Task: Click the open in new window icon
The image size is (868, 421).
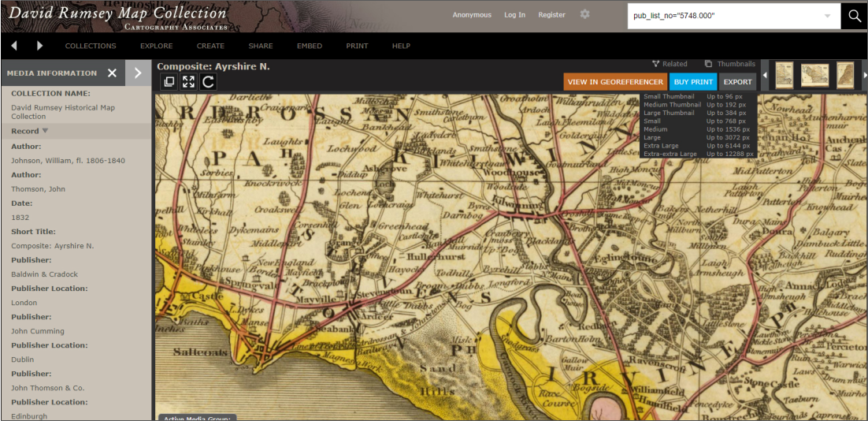Action: click(169, 82)
